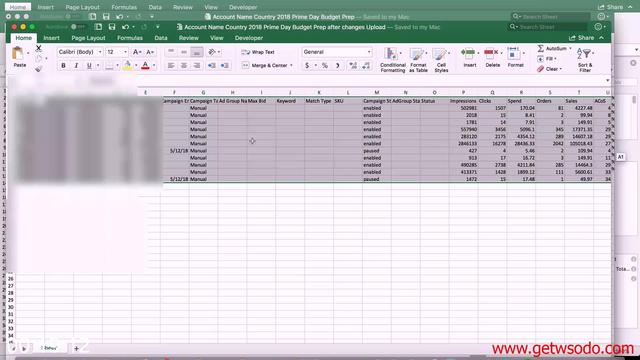Center text horizontally
This screenshot has height=360, width=640.
point(184,66)
